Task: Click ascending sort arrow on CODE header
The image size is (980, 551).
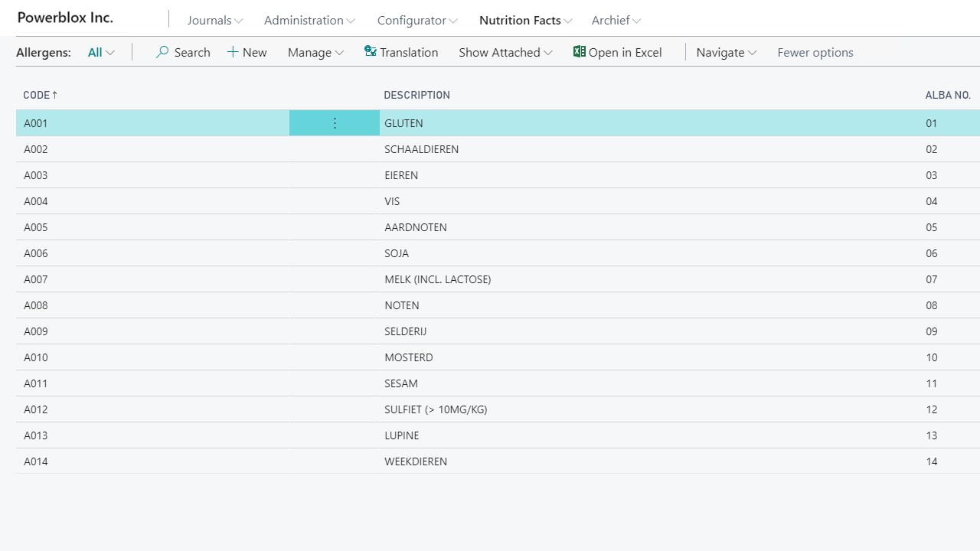Action: coord(54,95)
